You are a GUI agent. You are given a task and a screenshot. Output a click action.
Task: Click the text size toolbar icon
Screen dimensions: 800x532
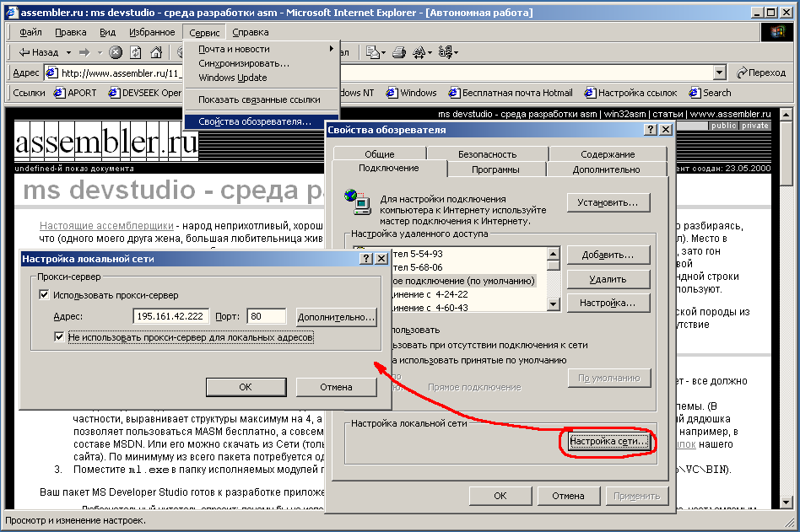[x=419, y=52]
